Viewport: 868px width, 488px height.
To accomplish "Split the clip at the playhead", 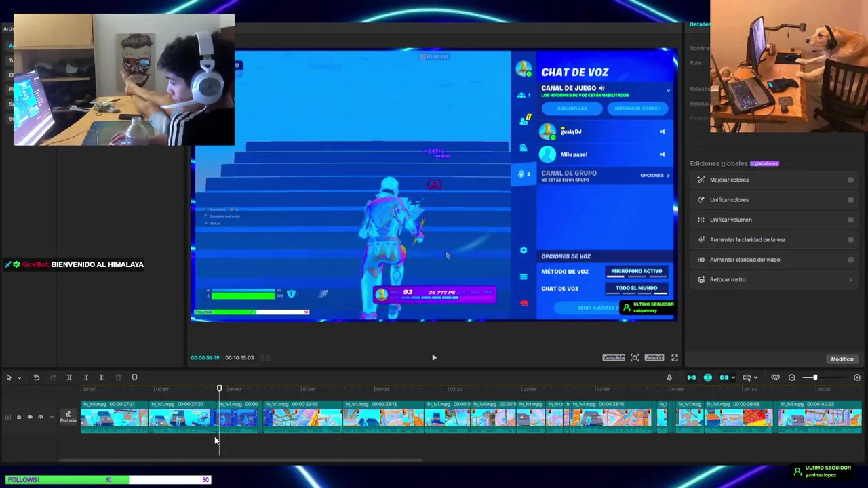I will (x=69, y=378).
